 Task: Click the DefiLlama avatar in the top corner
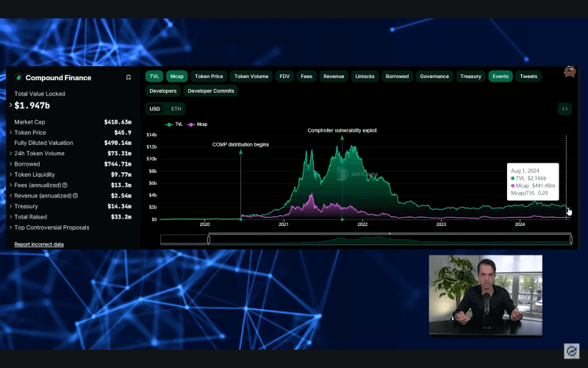point(570,71)
